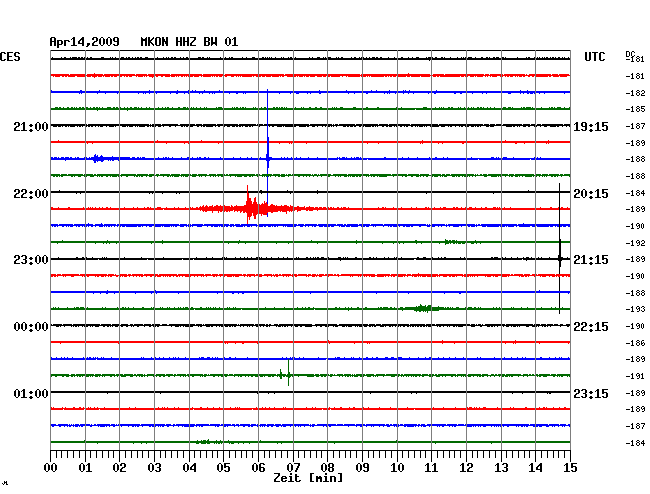
Task: Click minute tick label 09
Action: (362, 468)
